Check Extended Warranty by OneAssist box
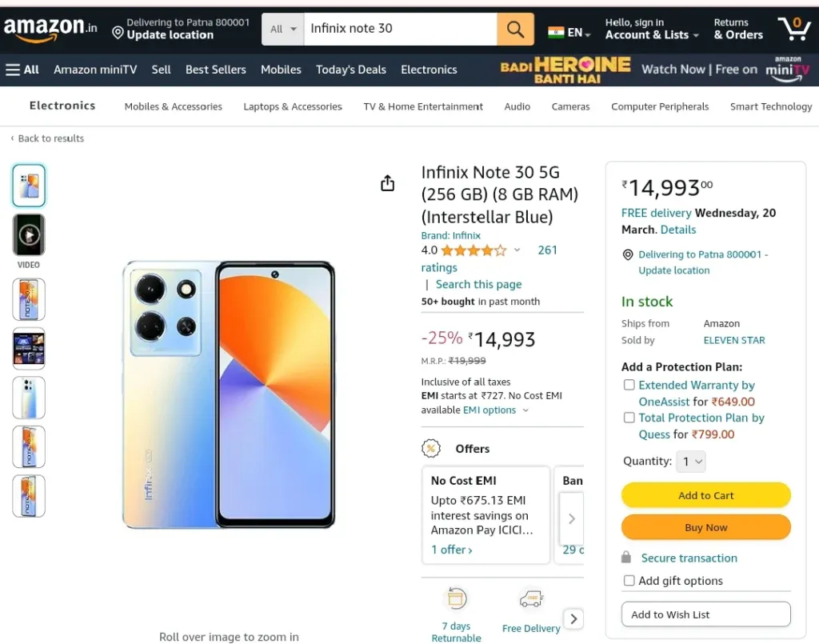This screenshot has height=644, width=819. tap(629, 385)
